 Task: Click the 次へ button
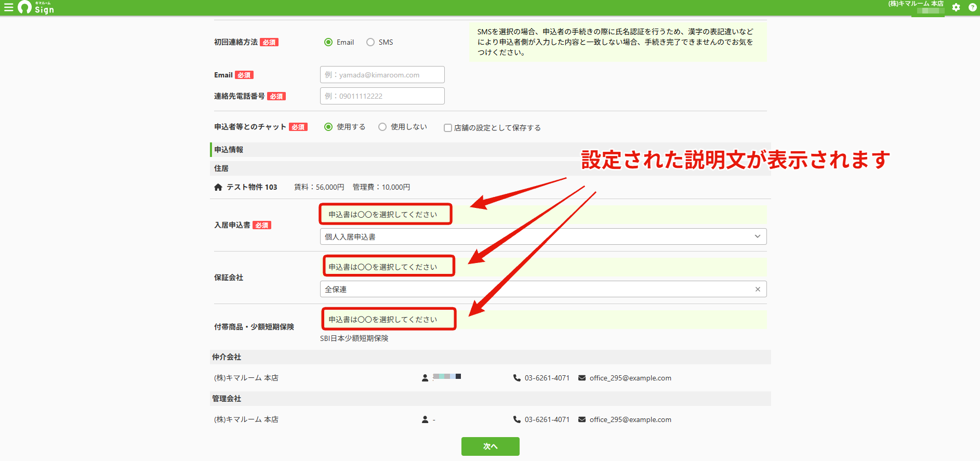[x=491, y=446]
